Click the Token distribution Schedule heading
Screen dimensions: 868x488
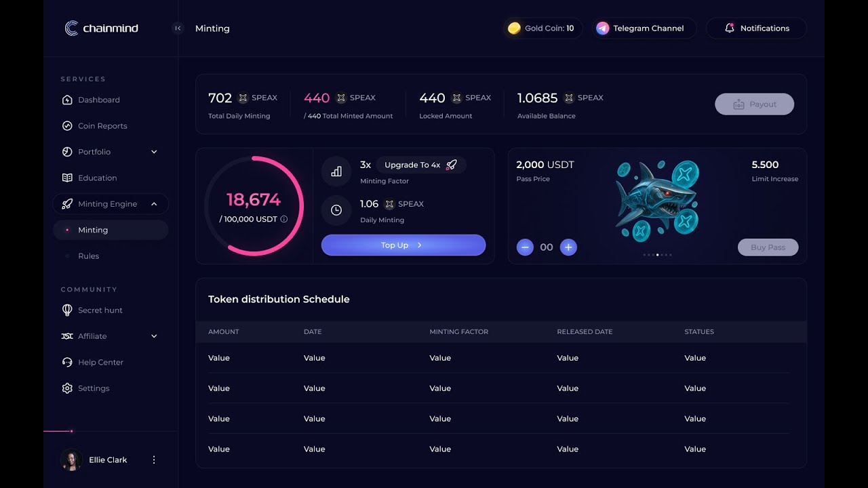point(279,299)
